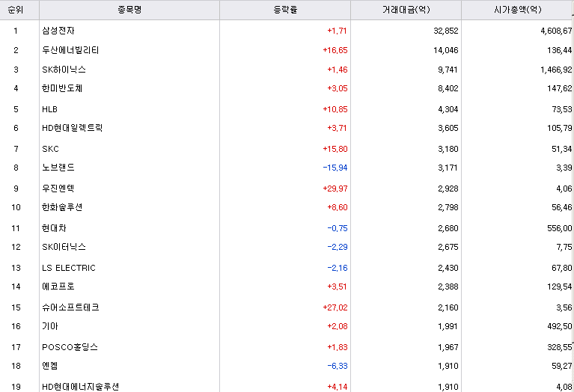Sort by 순위 column header
Viewport: 574px width, 392px height.
point(16,10)
